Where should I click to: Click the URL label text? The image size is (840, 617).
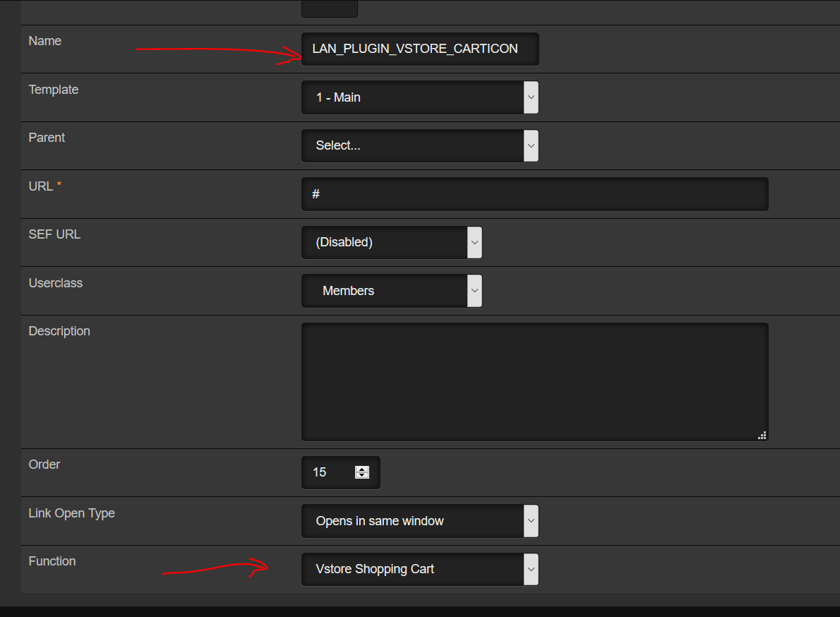(x=41, y=186)
